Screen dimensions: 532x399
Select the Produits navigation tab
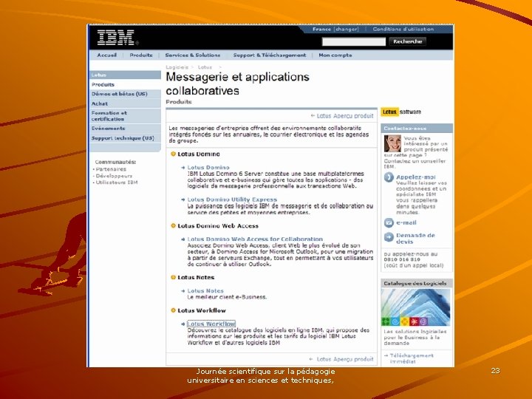click(141, 55)
